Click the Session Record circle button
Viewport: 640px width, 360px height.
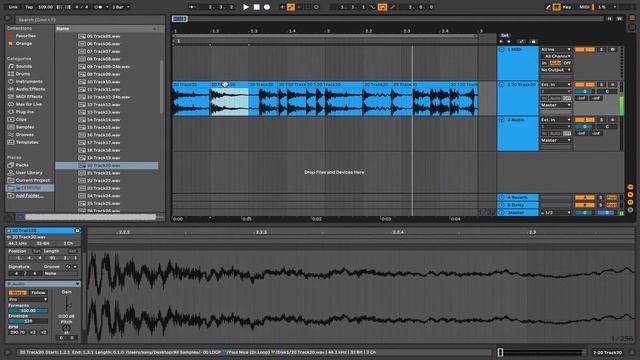[x=316, y=7]
